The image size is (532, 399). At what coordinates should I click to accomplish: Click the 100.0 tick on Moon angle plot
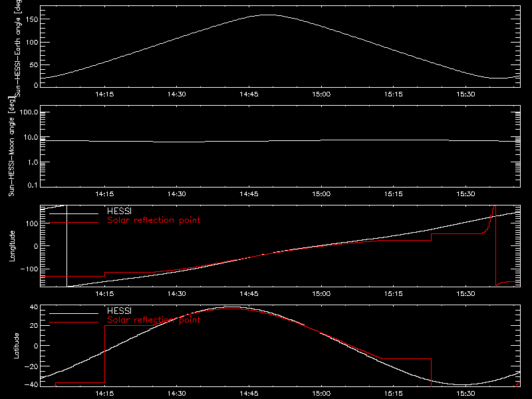click(29, 112)
